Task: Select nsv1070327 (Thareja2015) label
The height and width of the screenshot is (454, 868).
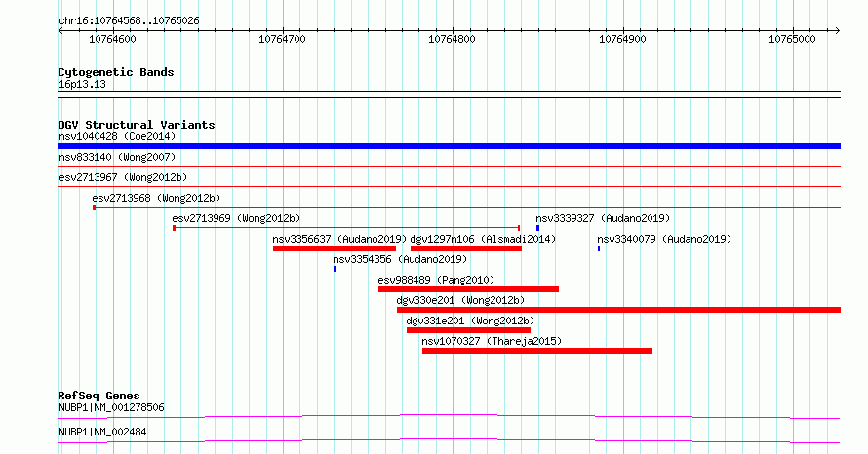Action: click(x=492, y=341)
